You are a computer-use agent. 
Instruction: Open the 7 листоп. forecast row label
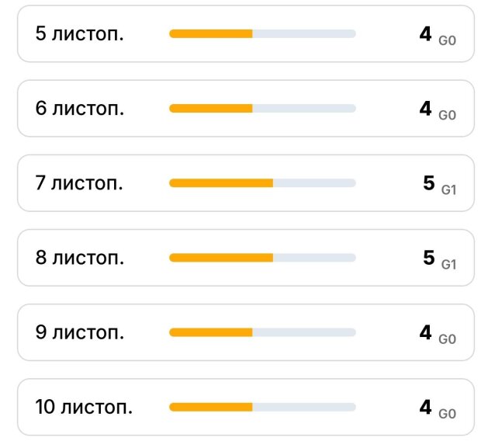click(x=79, y=183)
